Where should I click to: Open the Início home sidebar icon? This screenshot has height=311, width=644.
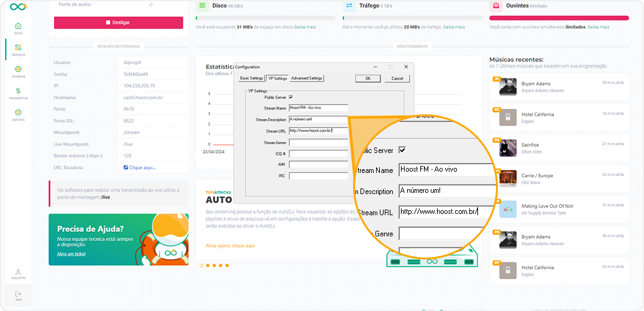tap(18, 26)
